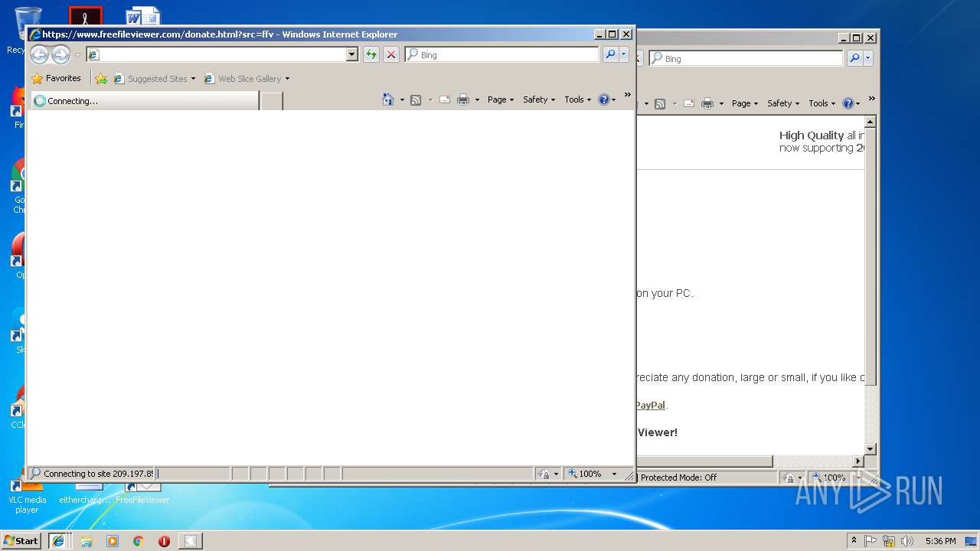Screen dimensions: 980x551
Task: Click the Print icon in front window
Action: pos(463,99)
